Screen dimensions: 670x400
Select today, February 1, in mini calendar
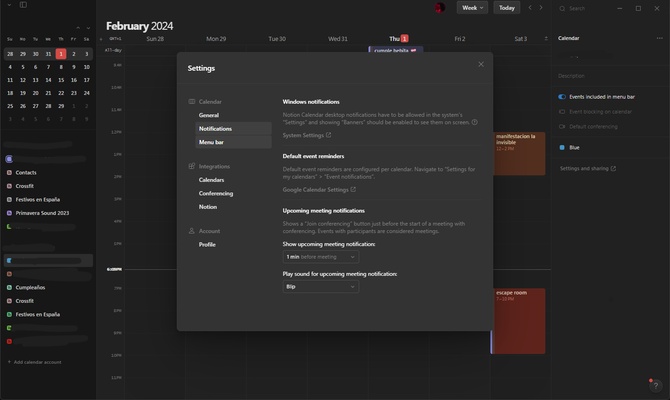[61, 54]
